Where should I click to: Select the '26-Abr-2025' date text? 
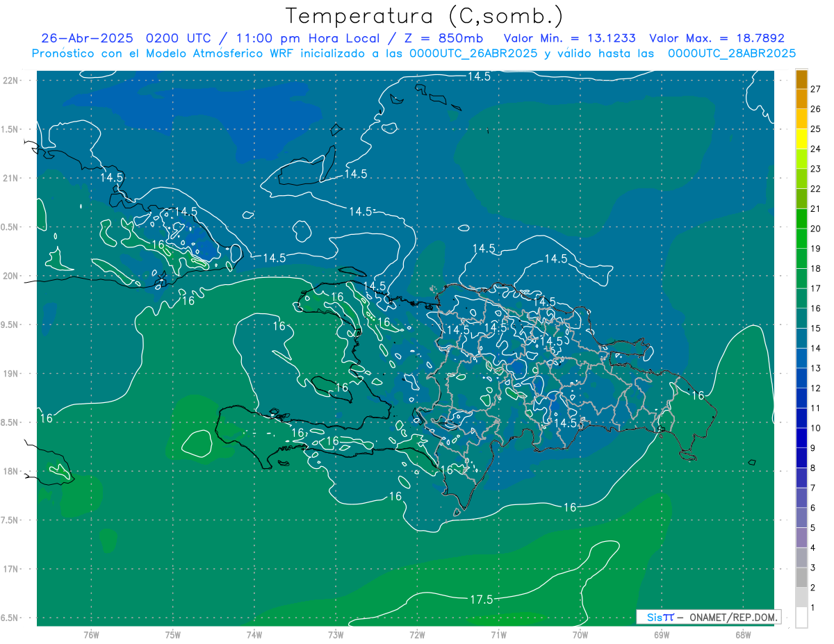coord(88,38)
